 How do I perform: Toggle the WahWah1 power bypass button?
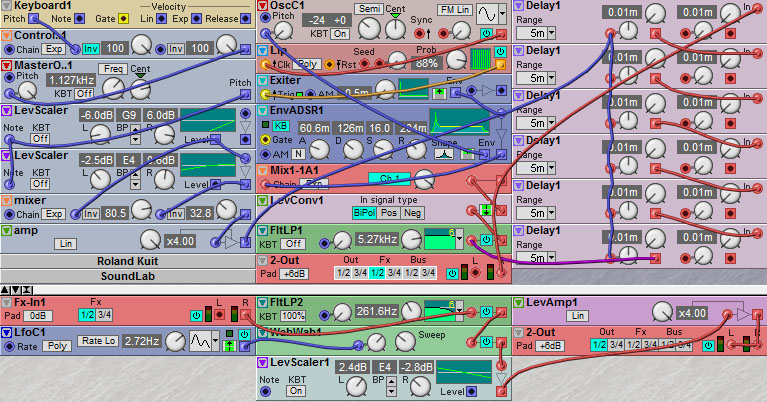(486, 342)
